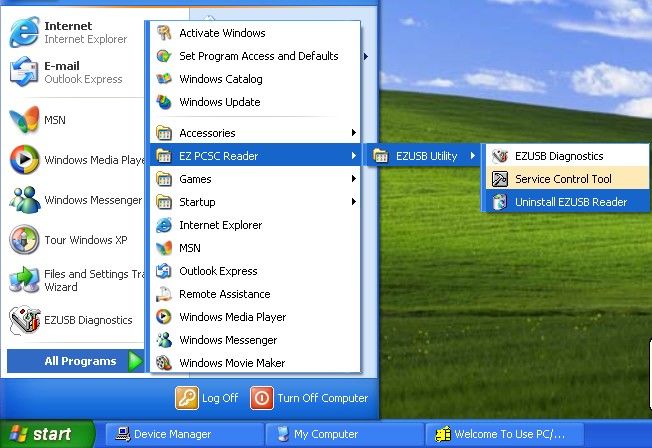Switch to My Computer taskbar button
The height and width of the screenshot is (448, 652).
345,434
